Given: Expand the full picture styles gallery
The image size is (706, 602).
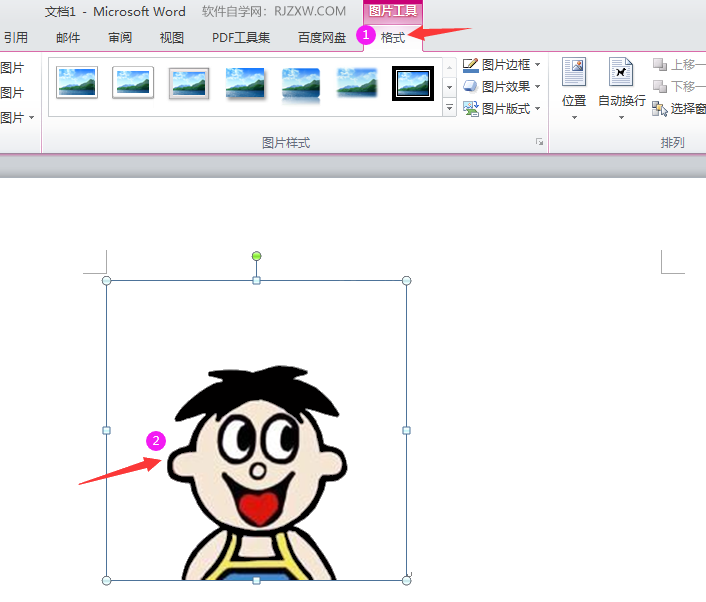Looking at the screenshot, I should 449,108.
